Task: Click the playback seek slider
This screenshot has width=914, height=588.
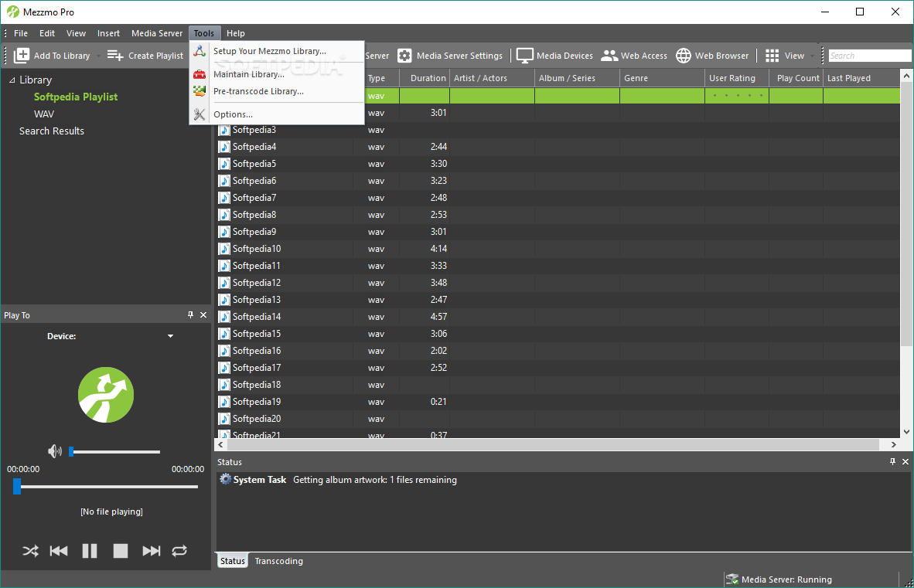Action: coord(107,487)
